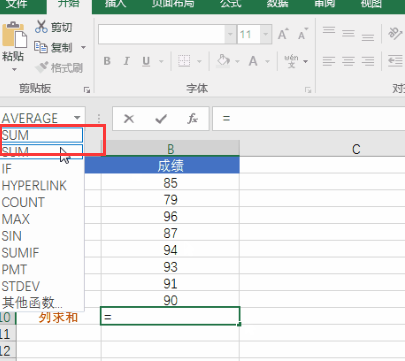Open the Font Color dropdown arrow
This screenshot has width=405, height=361.
267,62
